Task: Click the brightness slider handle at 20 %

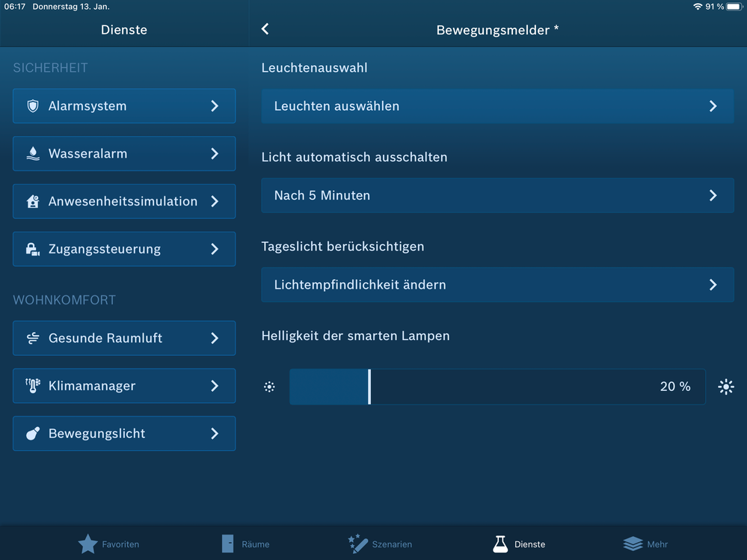Action: coord(369,387)
